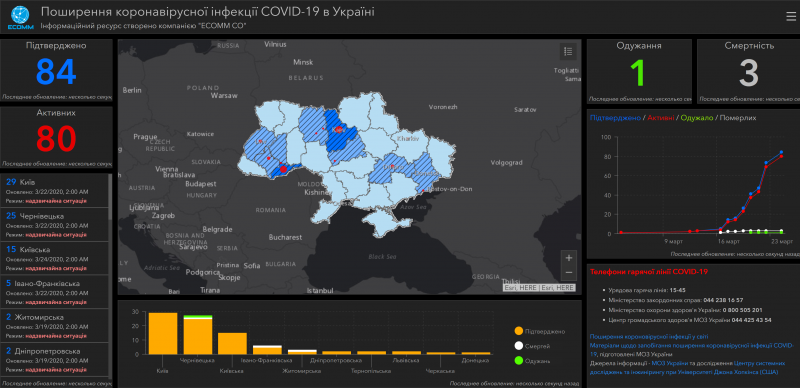Click the Київ bar in the bar chart
Screen dimensions: 800x388
[163, 333]
